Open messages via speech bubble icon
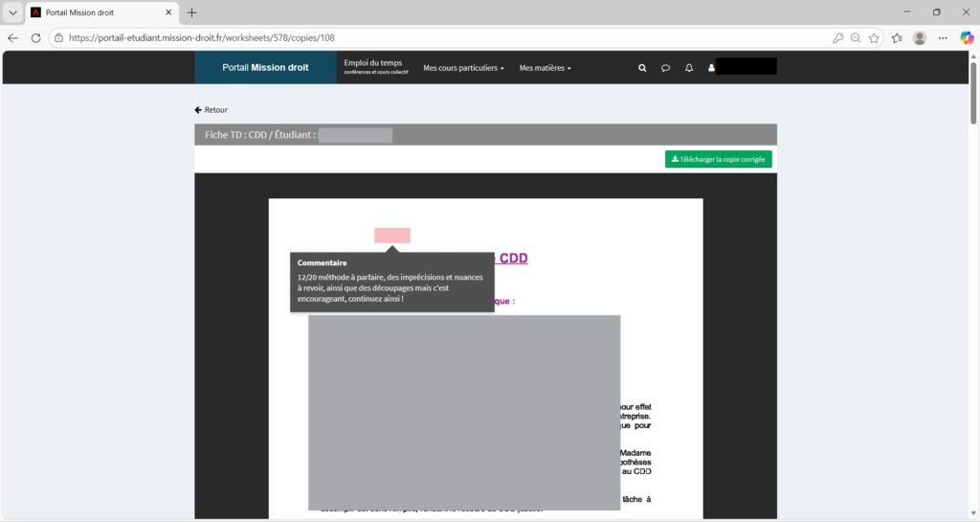This screenshot has width=980, height=522. (665, 68)
